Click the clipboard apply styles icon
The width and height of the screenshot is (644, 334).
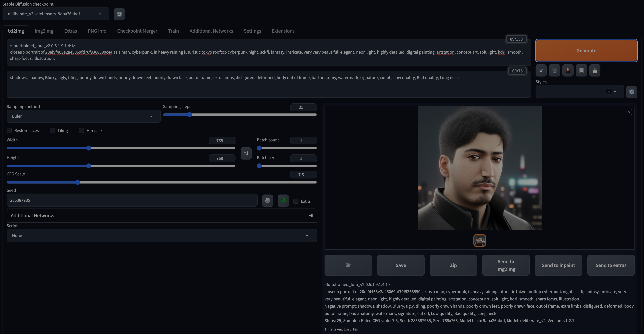tap(581, 70)
